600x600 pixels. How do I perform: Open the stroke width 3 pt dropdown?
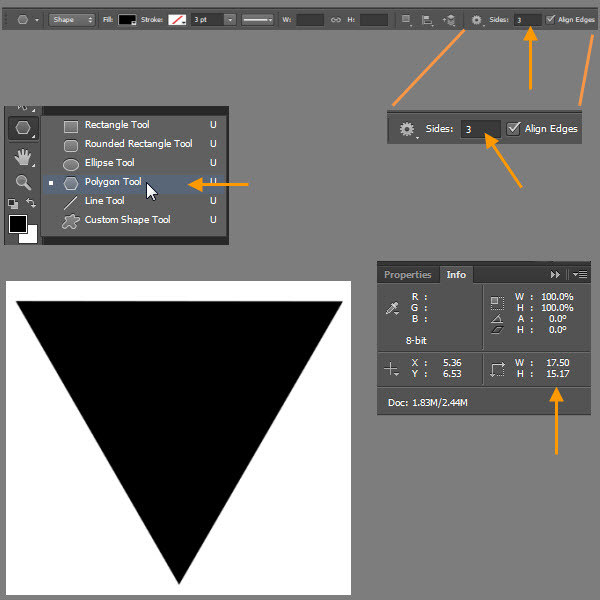(x=230, y=19)
